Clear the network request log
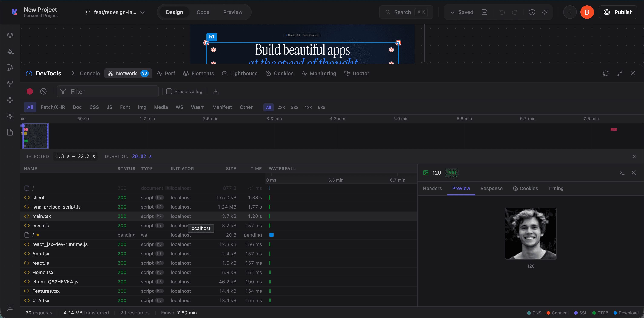This screenshot has height=318, width=644. [43, 91]
